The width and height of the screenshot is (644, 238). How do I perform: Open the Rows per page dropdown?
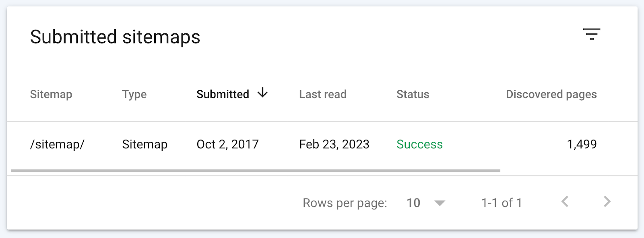tap(425, 203)
